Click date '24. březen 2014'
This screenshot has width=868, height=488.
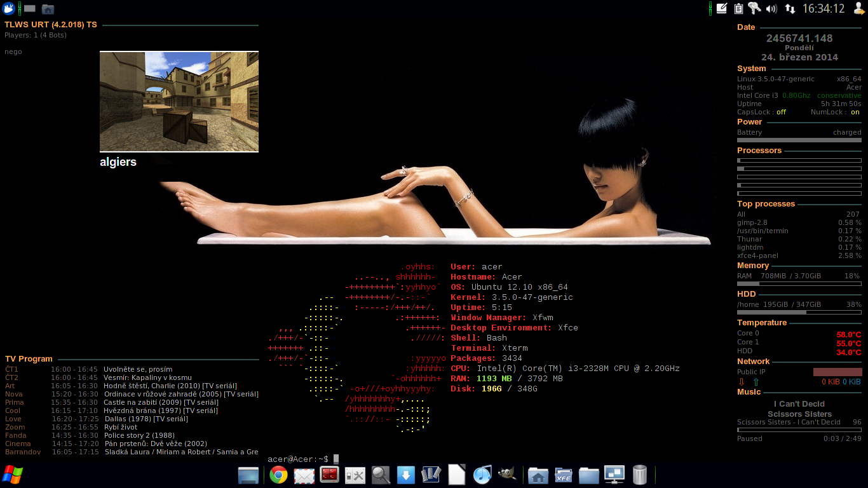pyautogui.click(x=799, y=57)
